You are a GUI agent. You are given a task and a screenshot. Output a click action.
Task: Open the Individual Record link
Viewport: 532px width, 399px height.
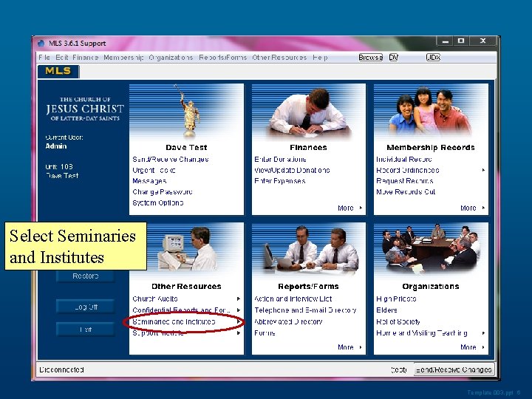pyautogui.click(x=403, y=159)
